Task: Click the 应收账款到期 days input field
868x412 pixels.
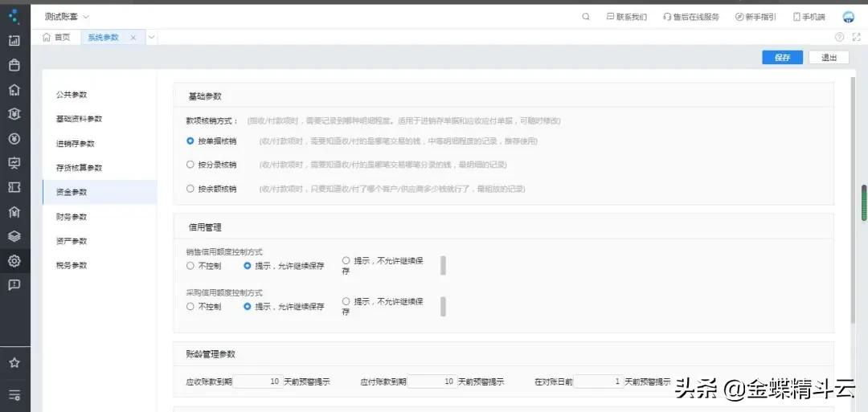Action: (x=257, y=381)
